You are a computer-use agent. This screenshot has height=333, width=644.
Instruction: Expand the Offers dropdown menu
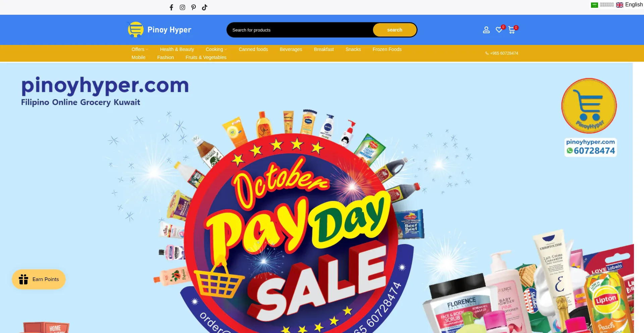pos(140,49)
